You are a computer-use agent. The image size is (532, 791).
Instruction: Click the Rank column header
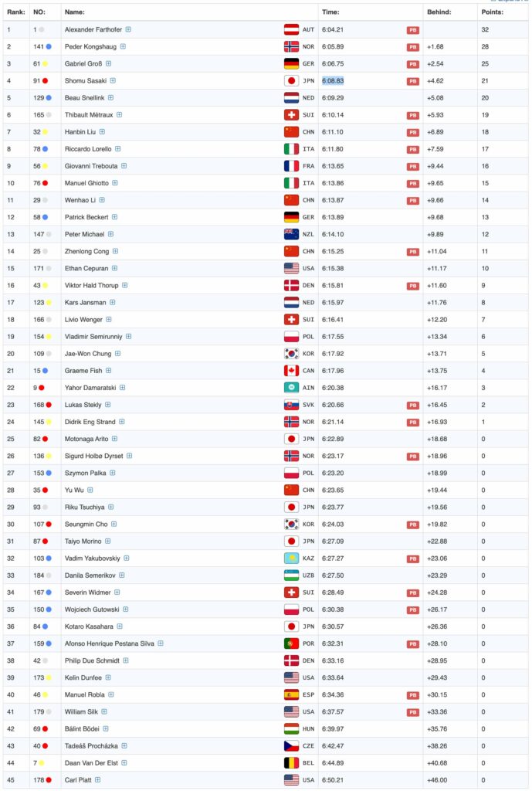point(15,12)
